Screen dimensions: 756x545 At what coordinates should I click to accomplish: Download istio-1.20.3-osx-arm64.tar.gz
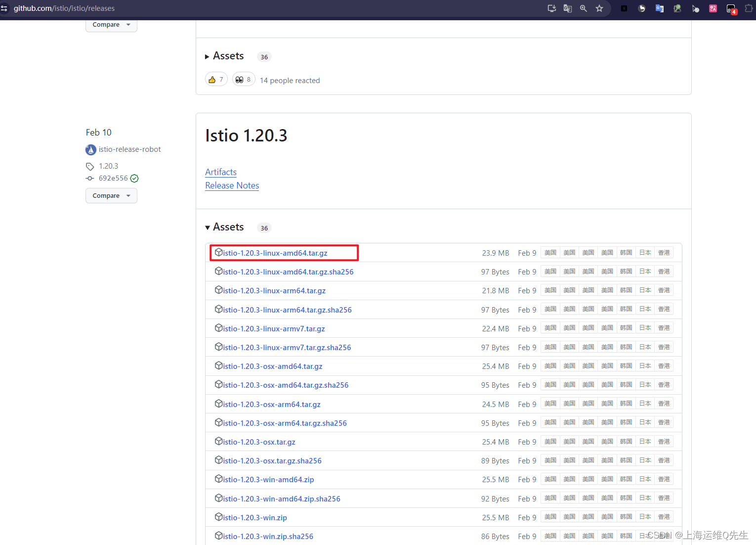pos(272,405)
